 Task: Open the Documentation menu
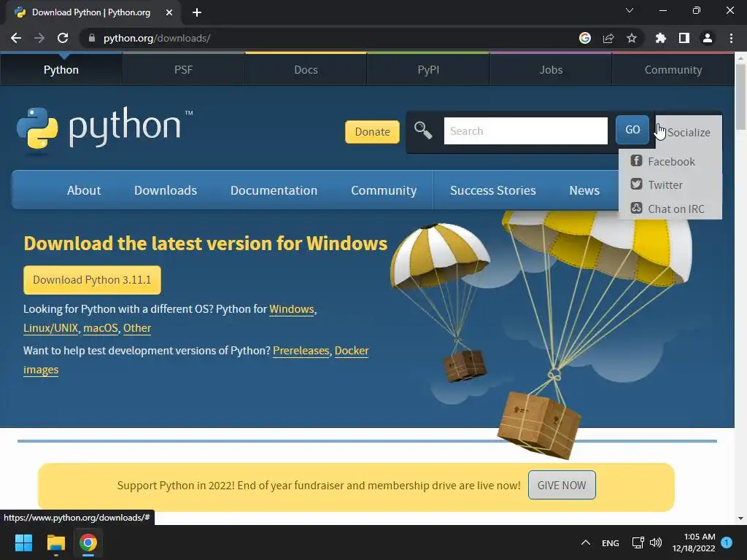click(274, 190)
